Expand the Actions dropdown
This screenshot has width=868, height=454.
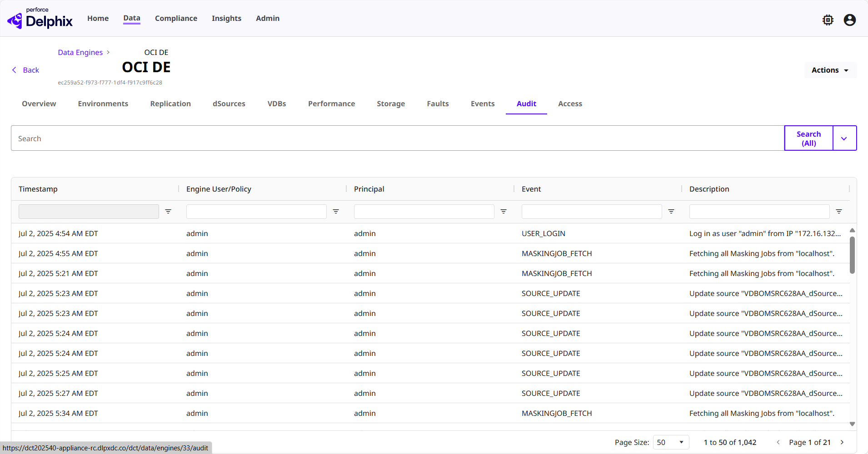pos(830,70)
